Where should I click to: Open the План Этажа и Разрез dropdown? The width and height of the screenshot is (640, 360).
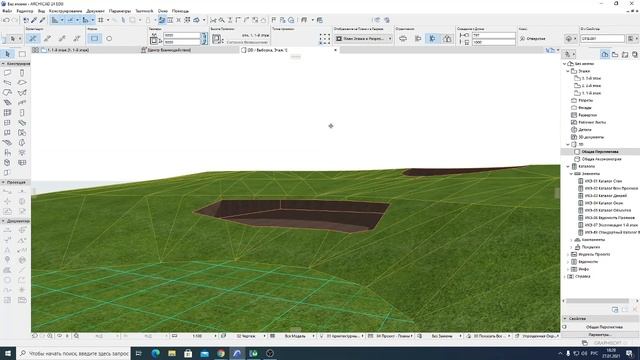point(363,38)
